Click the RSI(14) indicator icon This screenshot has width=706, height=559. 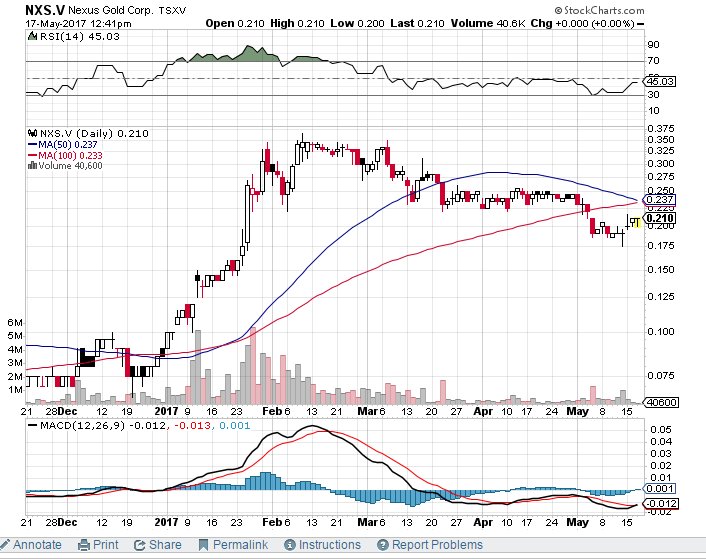pyautogui.click(x=32, y=36)
